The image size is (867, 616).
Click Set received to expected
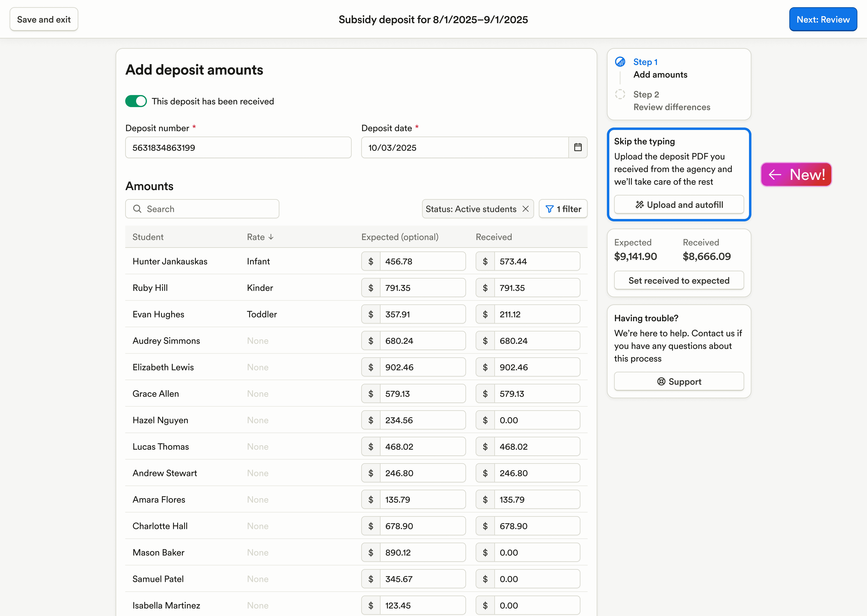pos(679,281)
